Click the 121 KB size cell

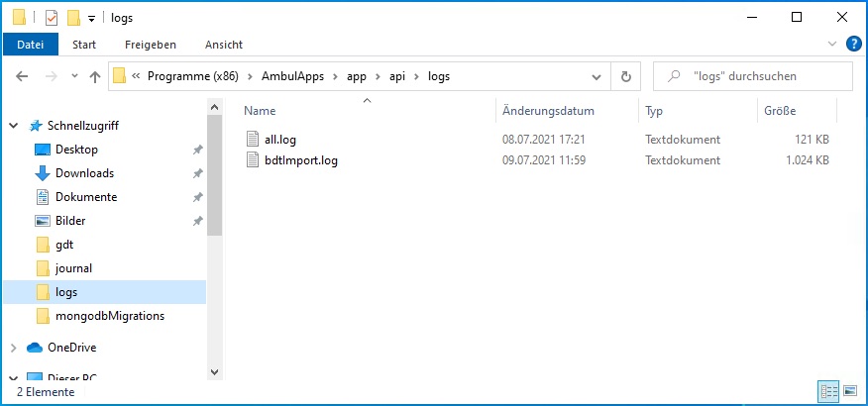tap(811, 140)
